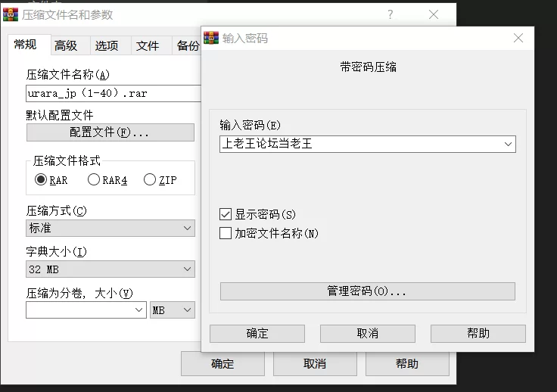This screenshot has height=392, width=557.
Task: Expand the password history dropdown arrow
Action: pyautogui.click(x=508, y=144)
